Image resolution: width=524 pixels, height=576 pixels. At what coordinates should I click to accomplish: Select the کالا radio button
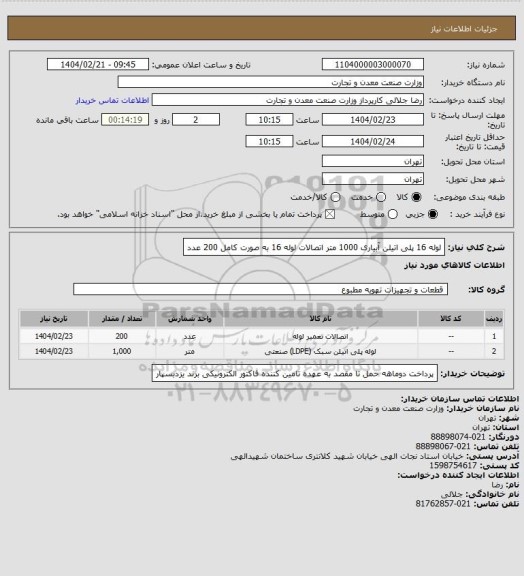[x=416, y=197]
